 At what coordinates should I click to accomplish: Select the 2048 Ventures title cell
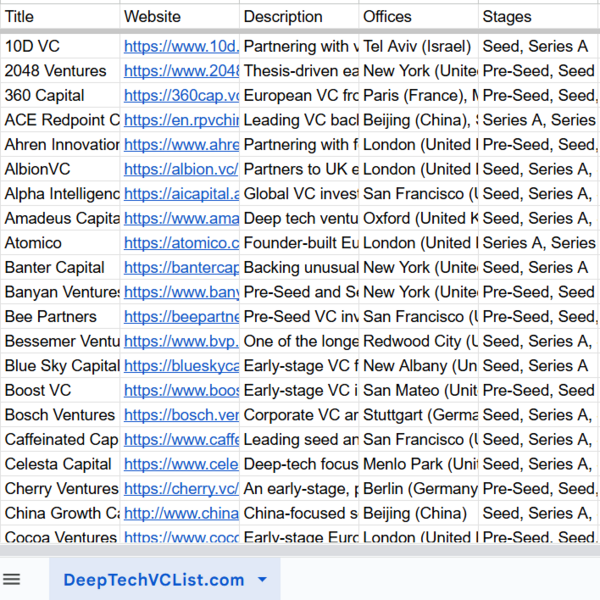click(60, 71)
